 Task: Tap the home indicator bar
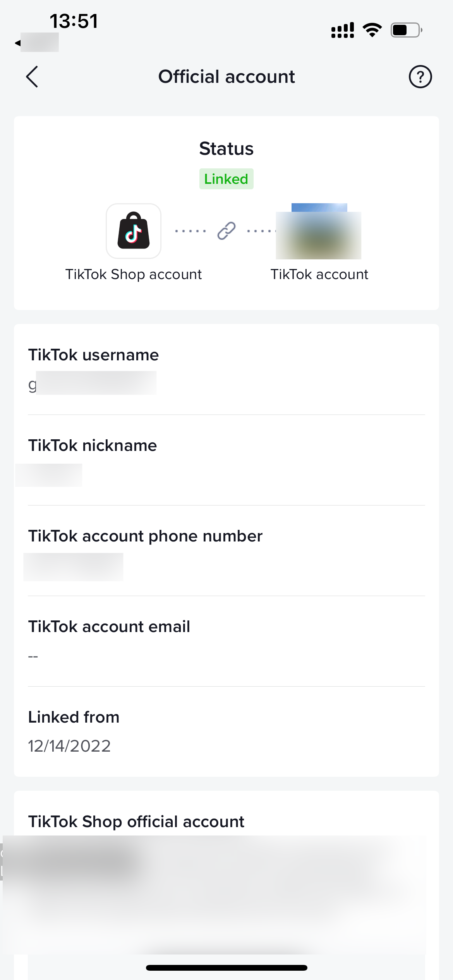coord(226,968)
